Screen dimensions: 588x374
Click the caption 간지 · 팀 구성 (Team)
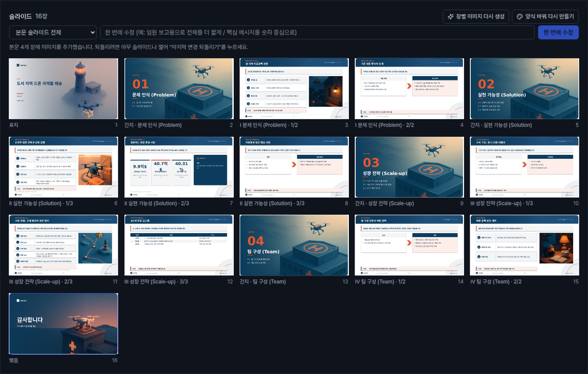pos(263,282)
